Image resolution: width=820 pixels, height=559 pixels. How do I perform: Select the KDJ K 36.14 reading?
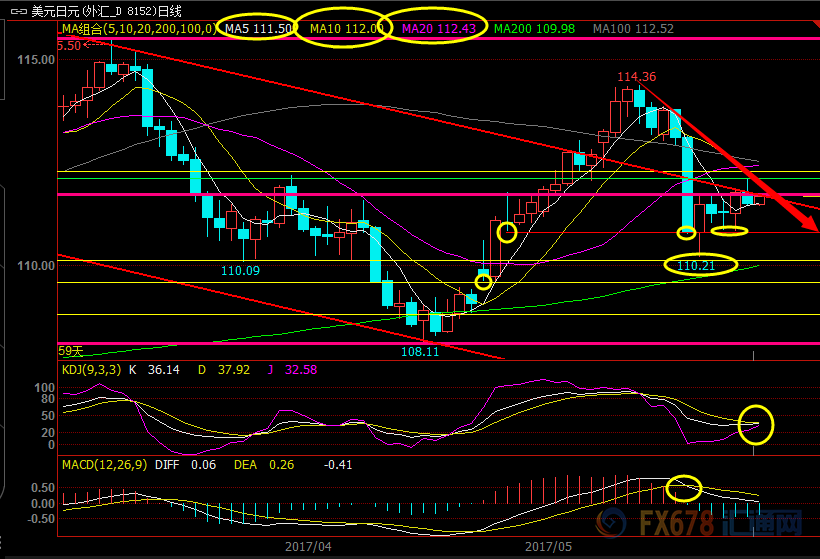point(154,370)
